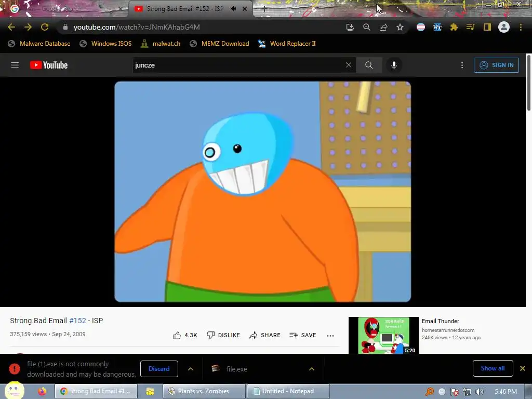532x399 pixels.
Task: Click the homestarrunnerdotcom channel name
Action: point(448,330)
